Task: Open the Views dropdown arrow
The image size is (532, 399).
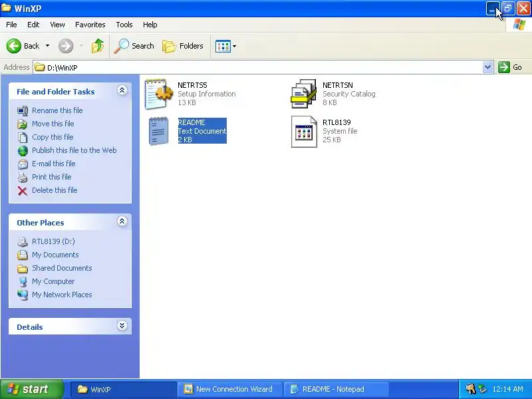Action: (x=235, y=46)
